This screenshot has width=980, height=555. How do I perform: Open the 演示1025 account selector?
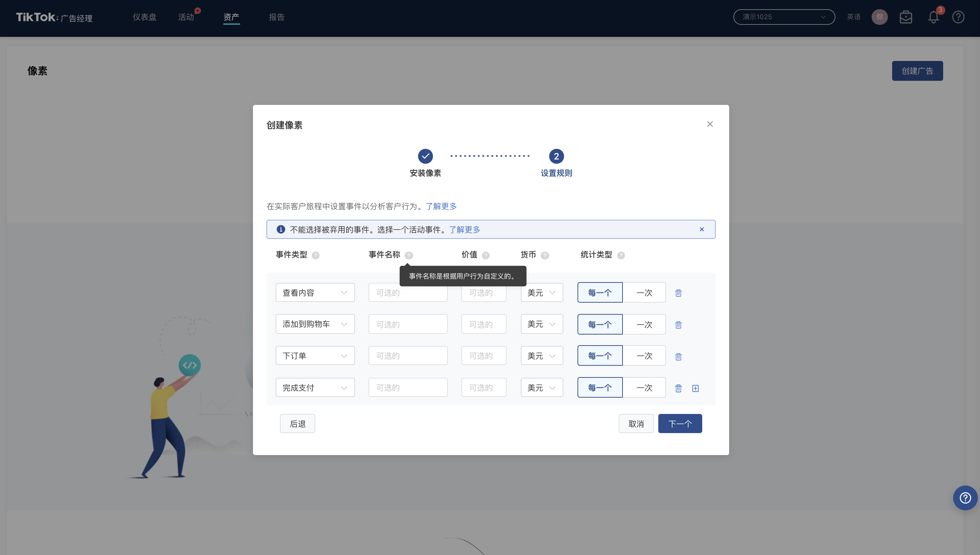(784, 17)
